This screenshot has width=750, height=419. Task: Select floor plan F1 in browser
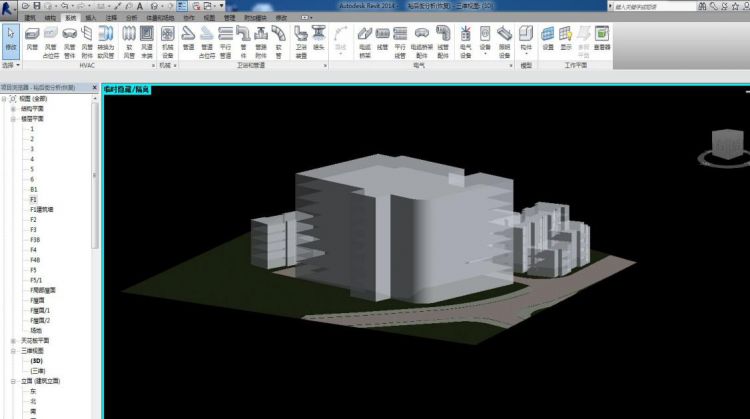pos(33,199)
